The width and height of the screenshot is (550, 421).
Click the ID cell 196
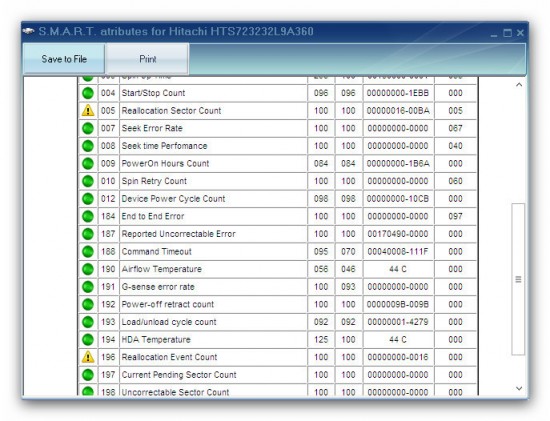pyautogui.click(x=108, y=357)
